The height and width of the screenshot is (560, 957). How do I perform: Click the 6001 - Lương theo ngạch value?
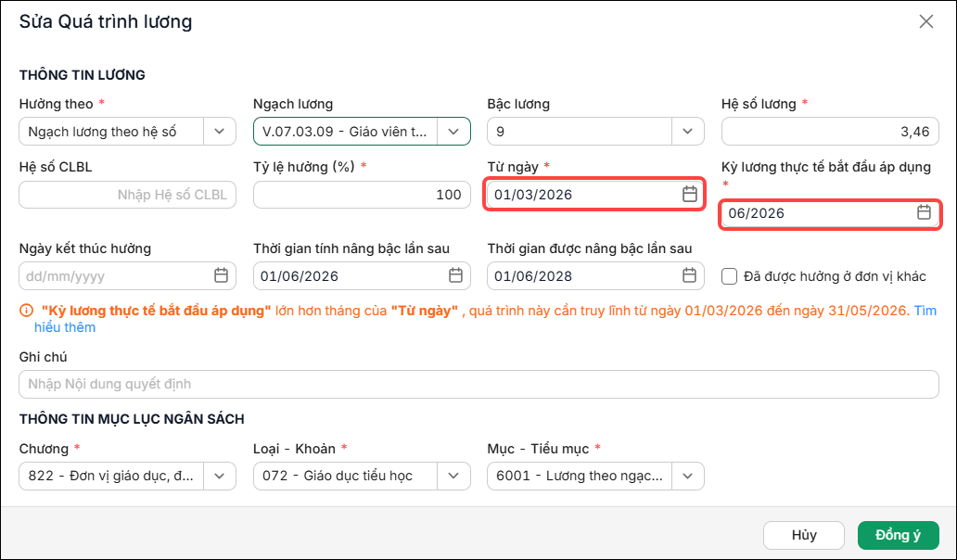coord(580,476)
